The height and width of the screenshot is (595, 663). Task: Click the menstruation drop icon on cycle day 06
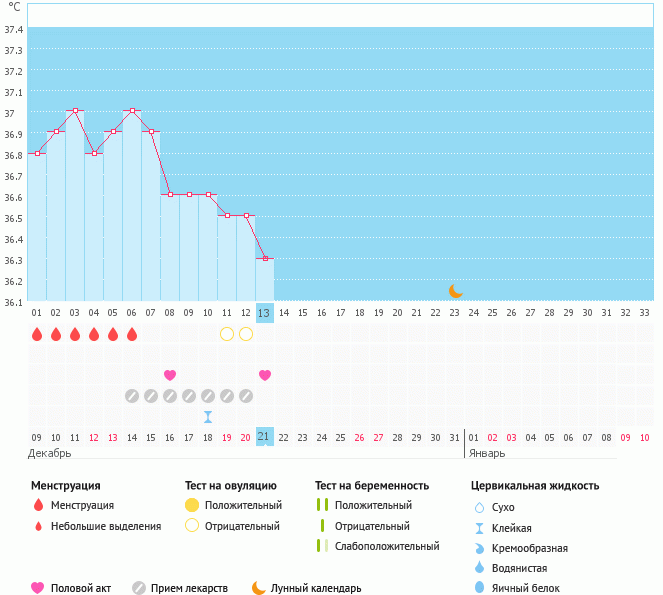(x=132, y=334)
